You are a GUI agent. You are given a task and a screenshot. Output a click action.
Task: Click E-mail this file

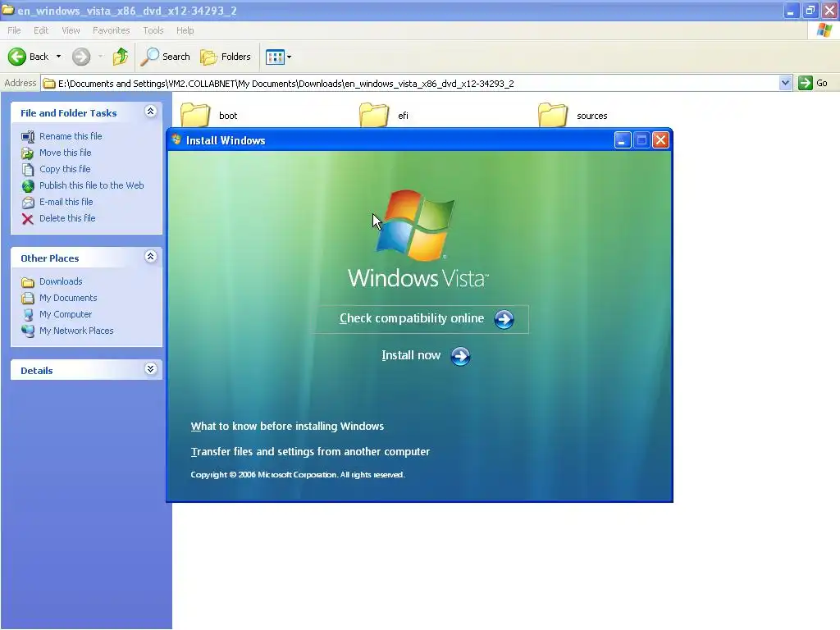pyautogui.click(x=66, y=202)
